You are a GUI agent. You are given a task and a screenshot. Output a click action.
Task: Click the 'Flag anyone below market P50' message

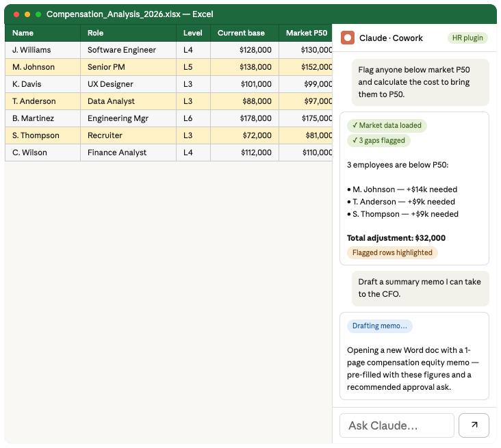[420, 82]
